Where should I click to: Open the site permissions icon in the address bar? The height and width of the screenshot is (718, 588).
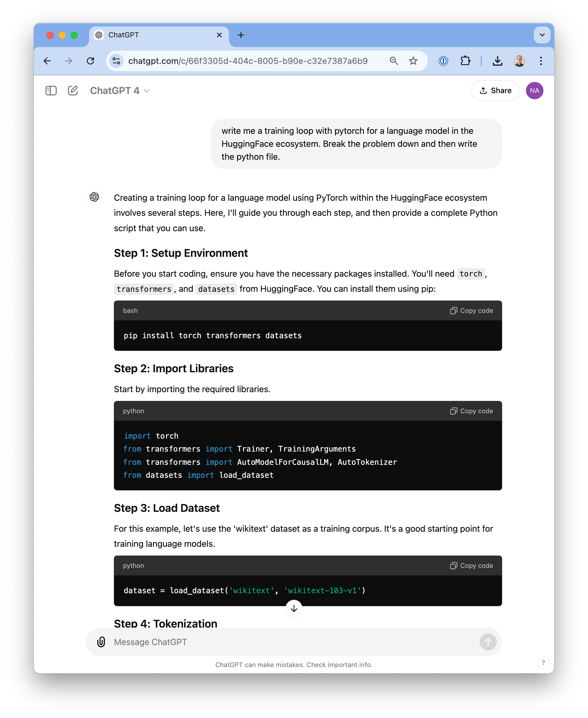coord(116,61)
